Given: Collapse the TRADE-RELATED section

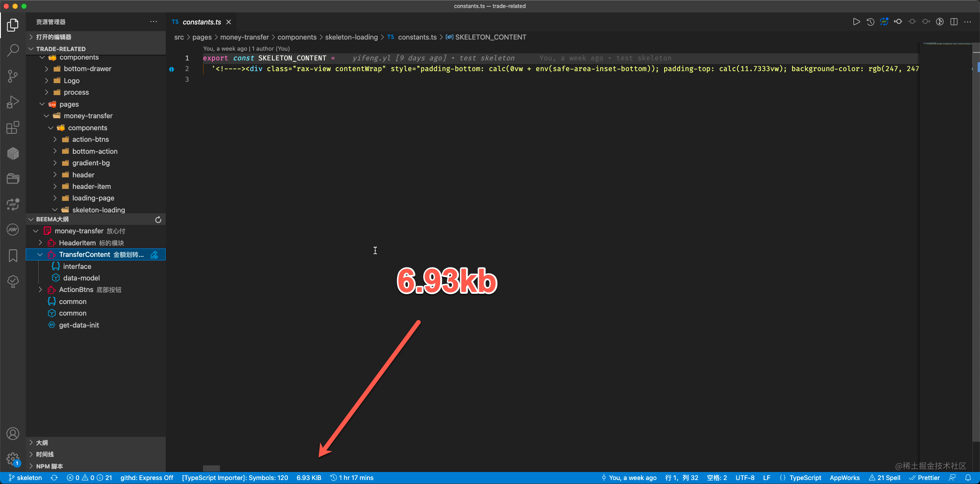Looking at the screenshot, I should (96, 49).
